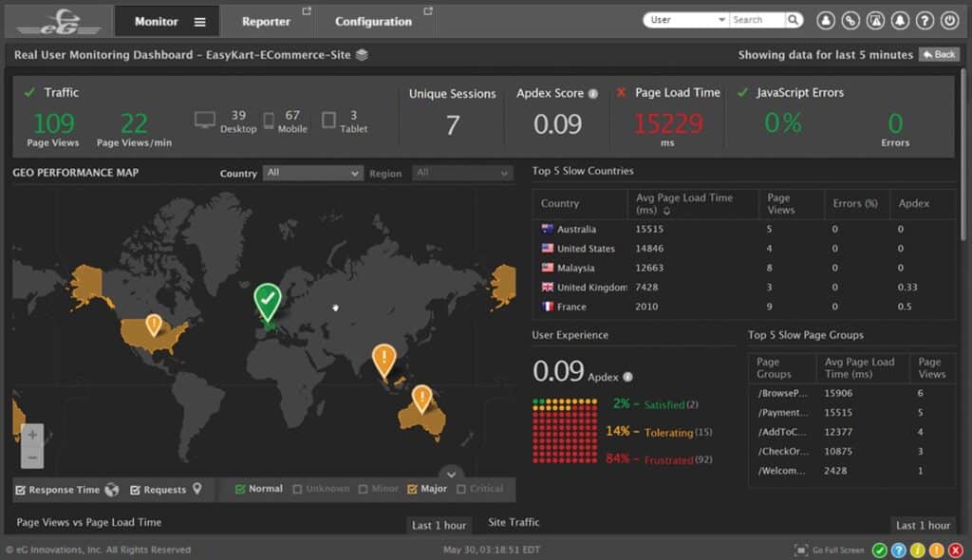Open the Country dropdown on the map

point(313,173)
